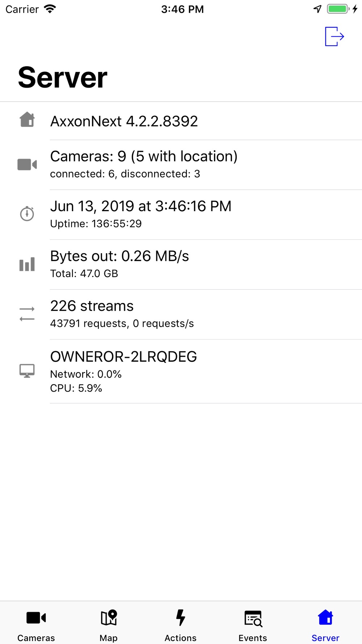Tap the computer monitor icon beside OWNEROR-2LRQDEG
Screen dimensions: 362x644
(x=27, y=371)
